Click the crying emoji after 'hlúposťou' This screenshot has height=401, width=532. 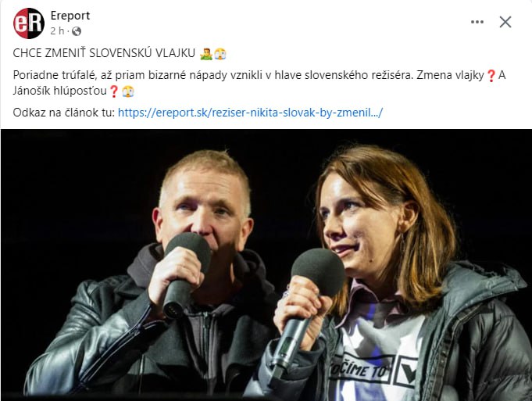point(128,91)
